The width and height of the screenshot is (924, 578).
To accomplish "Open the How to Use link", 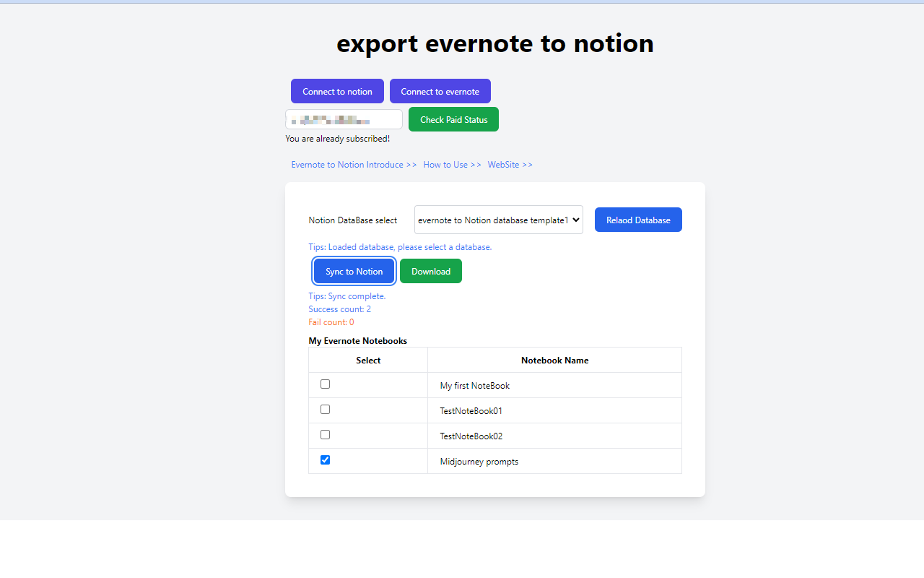I will pyautogui.click(x=452, y=165).
